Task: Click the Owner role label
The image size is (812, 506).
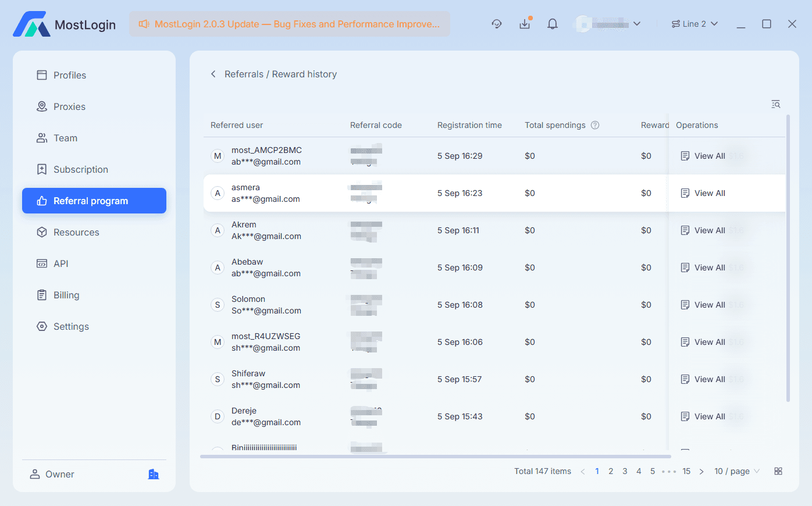Action: click(60, 474)
